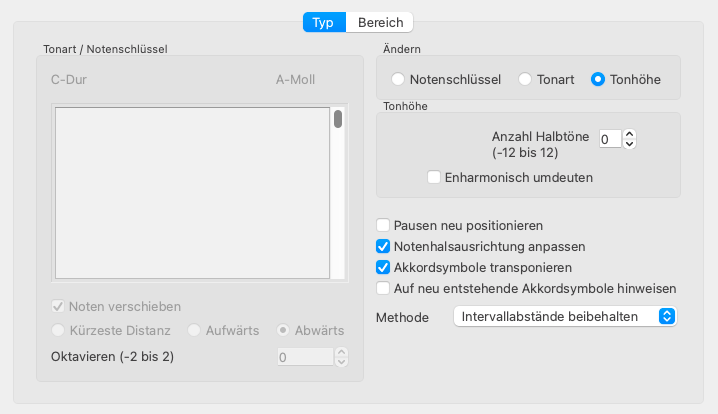Select the Abwärts radio button
Screen dimensions: 718x414
(284, 330)
